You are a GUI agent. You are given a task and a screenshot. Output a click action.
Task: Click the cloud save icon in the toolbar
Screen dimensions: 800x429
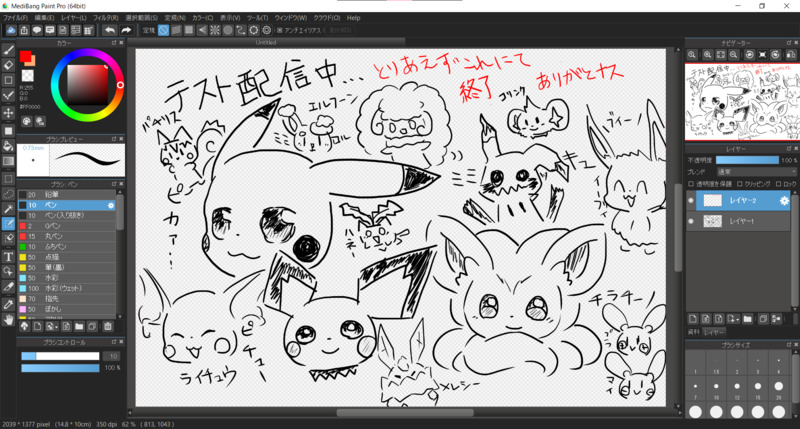click(x=11, y=30)
